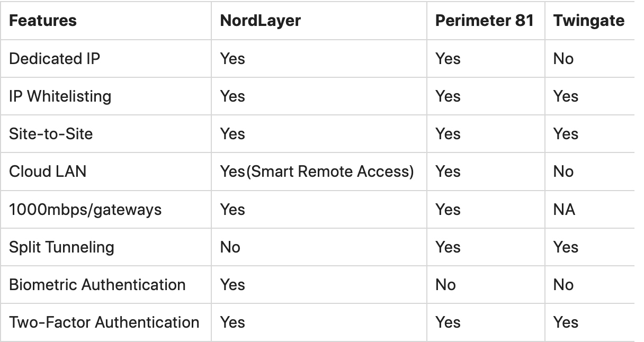Image resolution: width=644 pixels, height=342 pixels.
Task: Click the Biometric Authentication feature cell
Action: (x=97, y=284)
